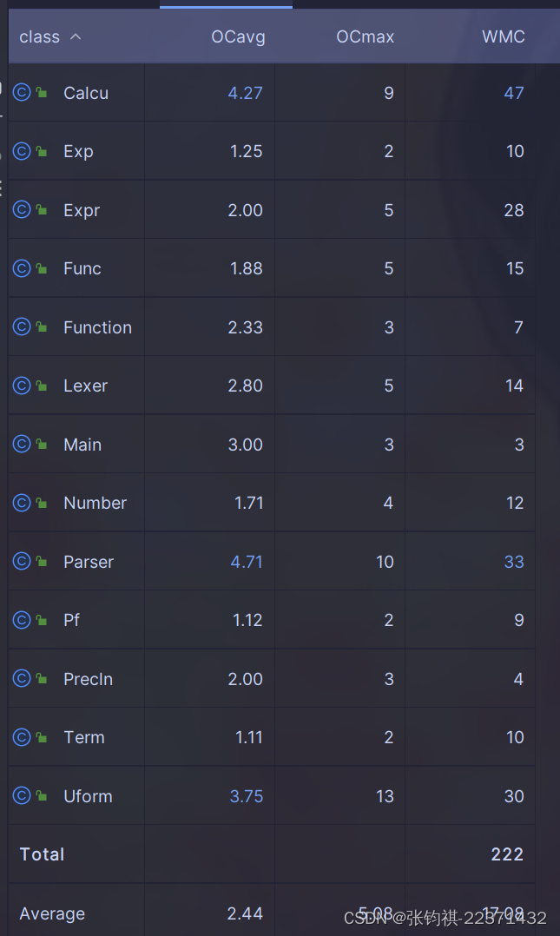Click the green lock icon next to Lexer
The height and width of the screenshot is (936, 560).
[x=42, y=386]
